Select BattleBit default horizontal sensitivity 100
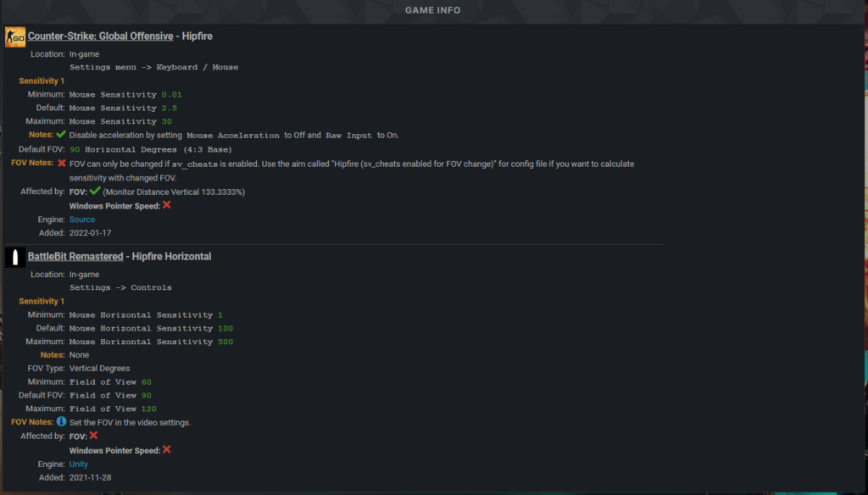The image size is (868, 495). pyautogui.click(x=225, y=328)
